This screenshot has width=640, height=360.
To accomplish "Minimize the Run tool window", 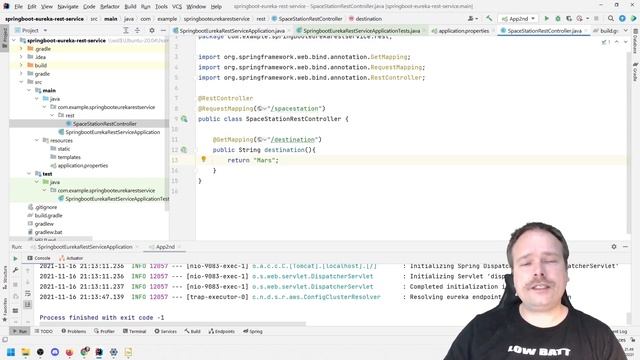I will point(625,247).
